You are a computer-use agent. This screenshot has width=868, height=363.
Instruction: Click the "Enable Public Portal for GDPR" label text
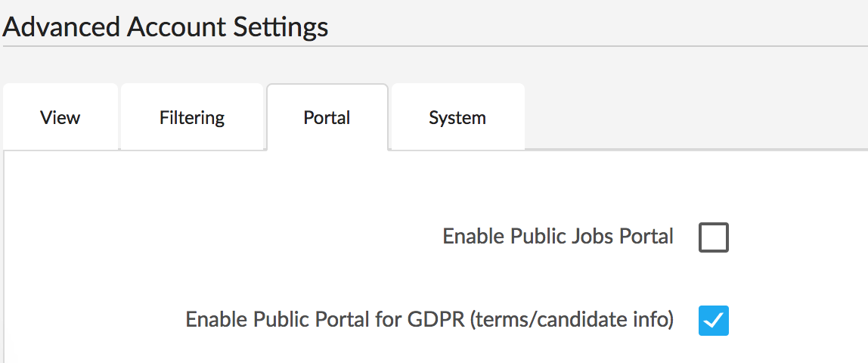click(x=325, y=320)
